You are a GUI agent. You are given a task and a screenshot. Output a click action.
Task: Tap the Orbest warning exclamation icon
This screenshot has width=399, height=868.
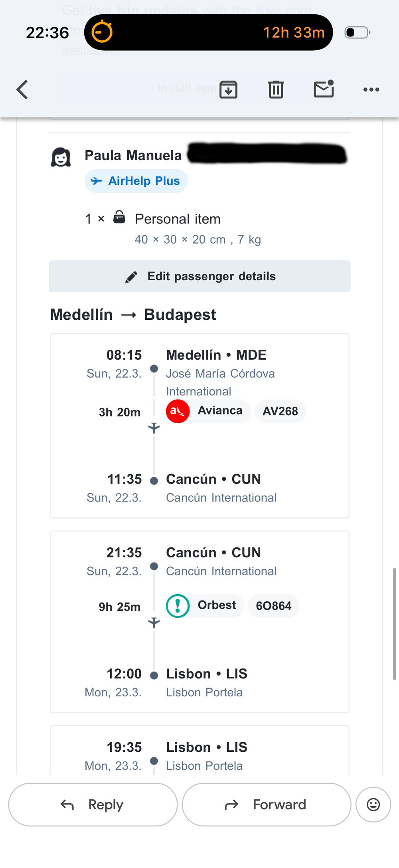pos(178,606)
